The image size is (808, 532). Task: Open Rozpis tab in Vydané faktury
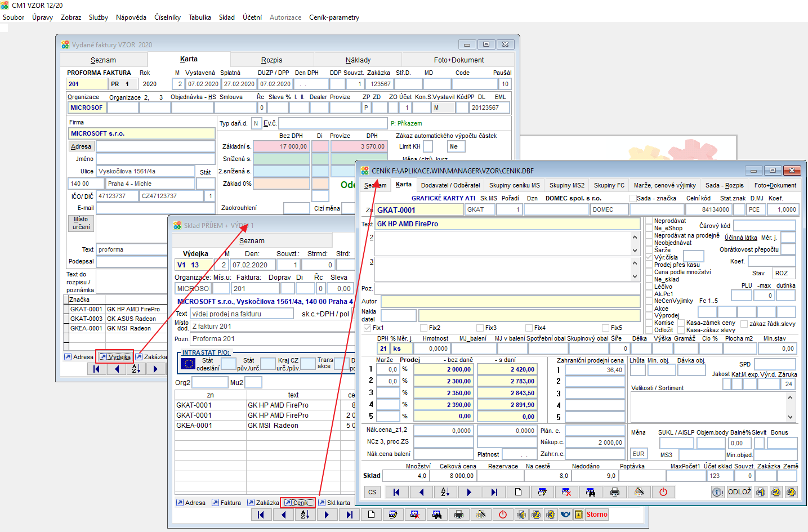coord(272,60)
